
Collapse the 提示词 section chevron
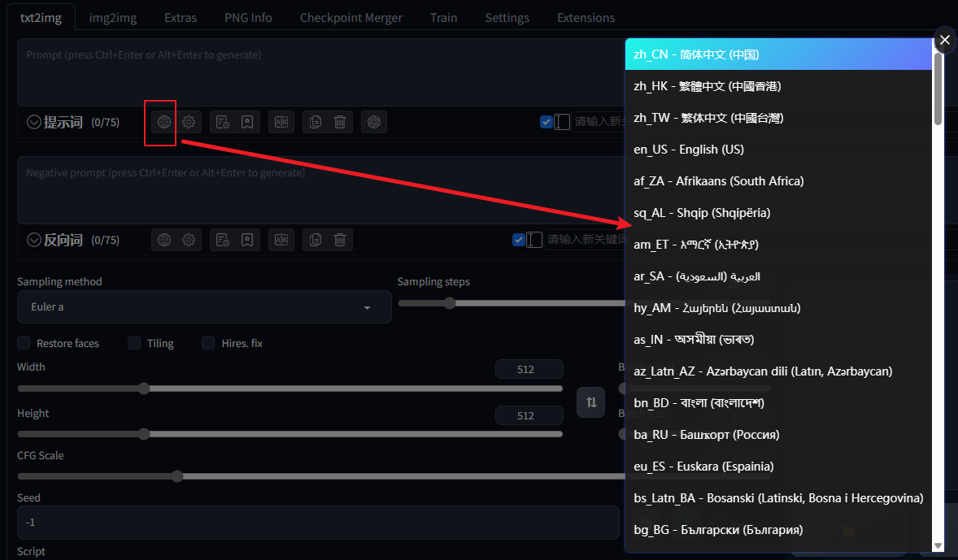(34, 123)
